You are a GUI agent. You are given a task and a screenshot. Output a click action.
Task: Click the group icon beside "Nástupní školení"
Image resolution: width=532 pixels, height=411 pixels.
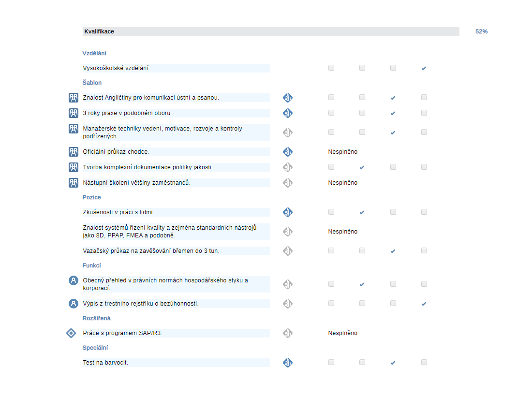[74, 183]
